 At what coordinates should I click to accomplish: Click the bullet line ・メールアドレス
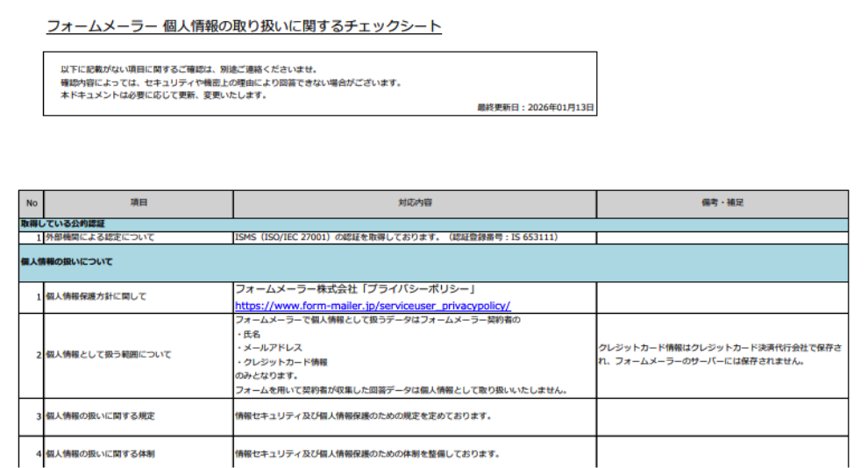[269, 348]
